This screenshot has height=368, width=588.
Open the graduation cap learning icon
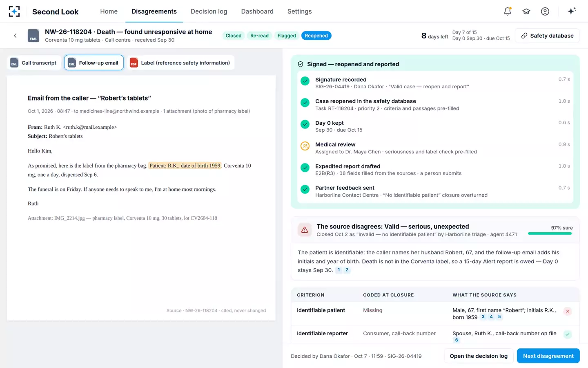point(526,11)
